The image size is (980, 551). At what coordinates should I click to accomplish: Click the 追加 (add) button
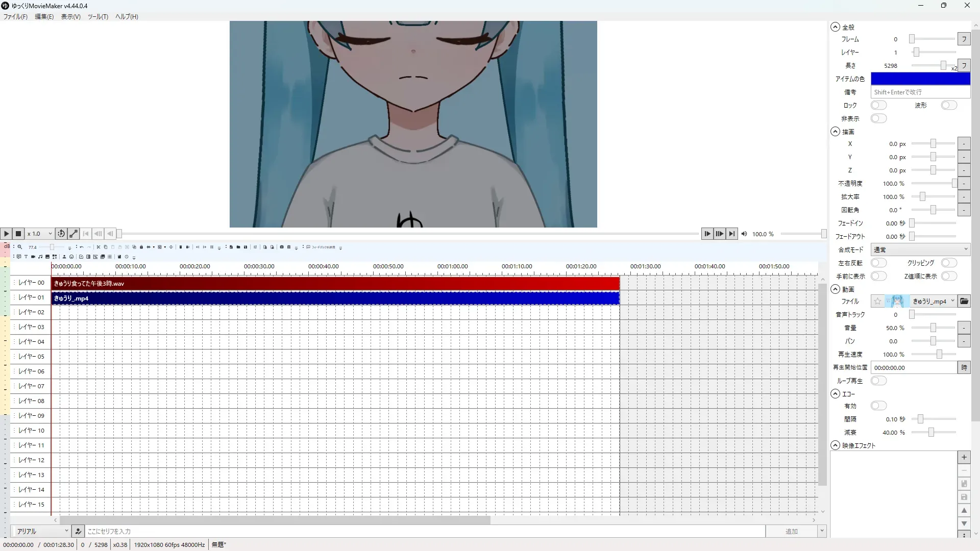(791, 531)
